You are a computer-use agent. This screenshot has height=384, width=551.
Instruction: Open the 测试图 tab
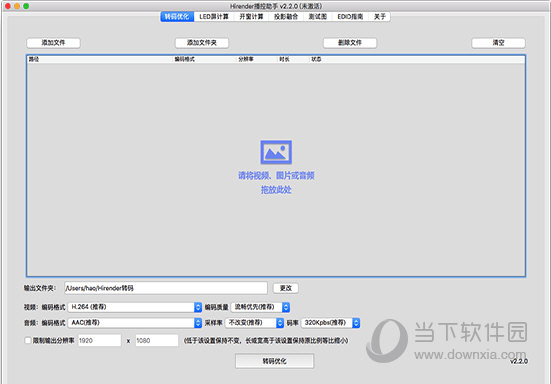pos(318,17)
